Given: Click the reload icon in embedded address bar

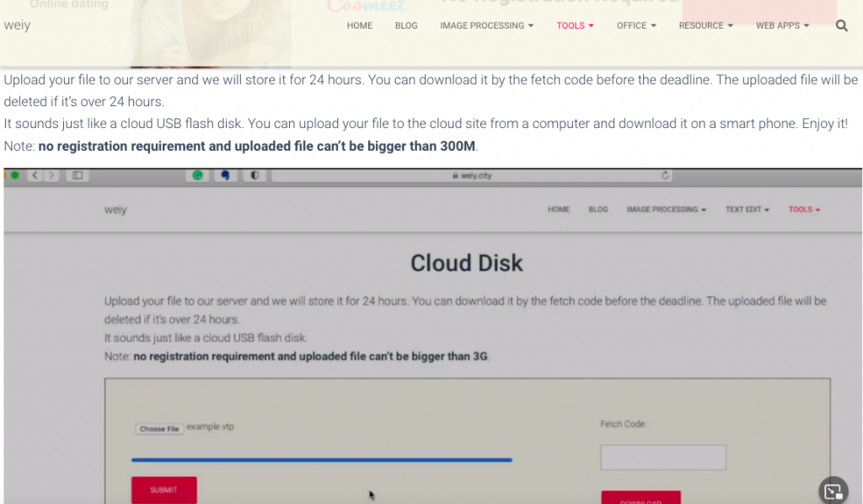Looking at the screenshot, I should click(665, 175).
